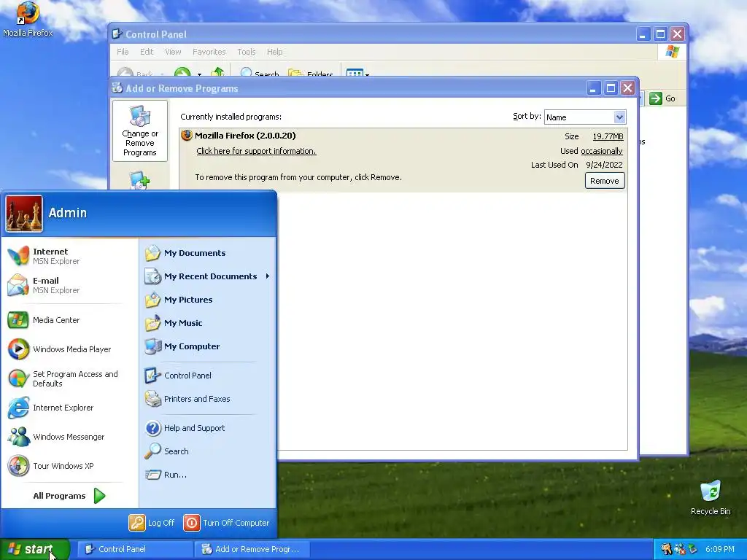Click the 9/24/2022 last used date
747x560 pixels.
(x=604, y=165)
